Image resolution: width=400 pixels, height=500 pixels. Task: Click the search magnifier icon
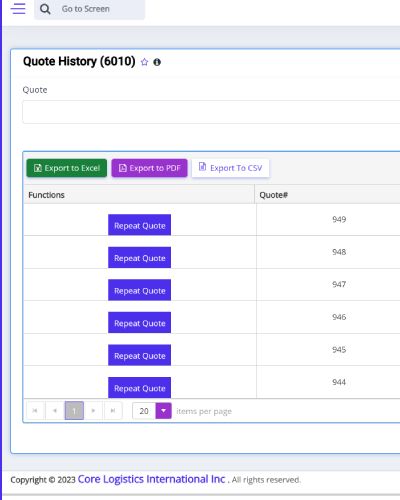pos(45,9)
